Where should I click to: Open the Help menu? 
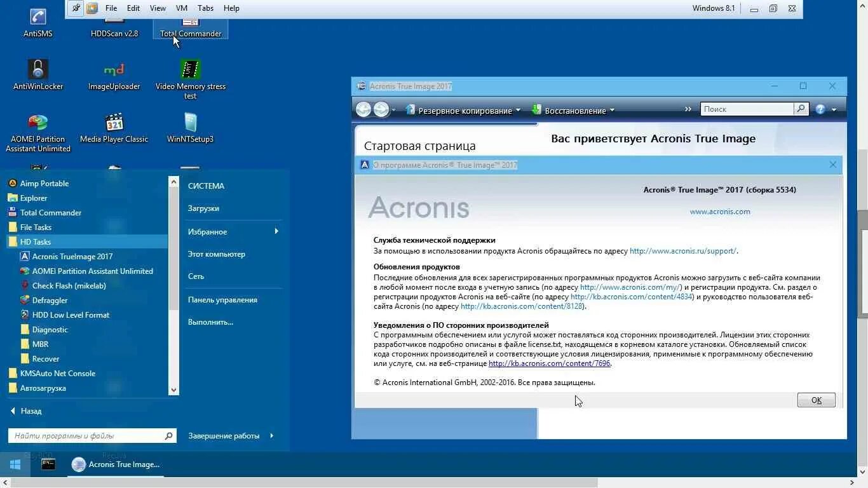[x=231, y=8]
